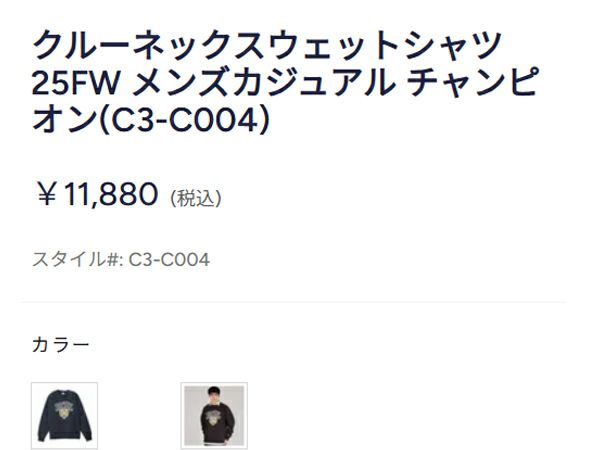Click the ¥11,880 price

click(97, 194)
